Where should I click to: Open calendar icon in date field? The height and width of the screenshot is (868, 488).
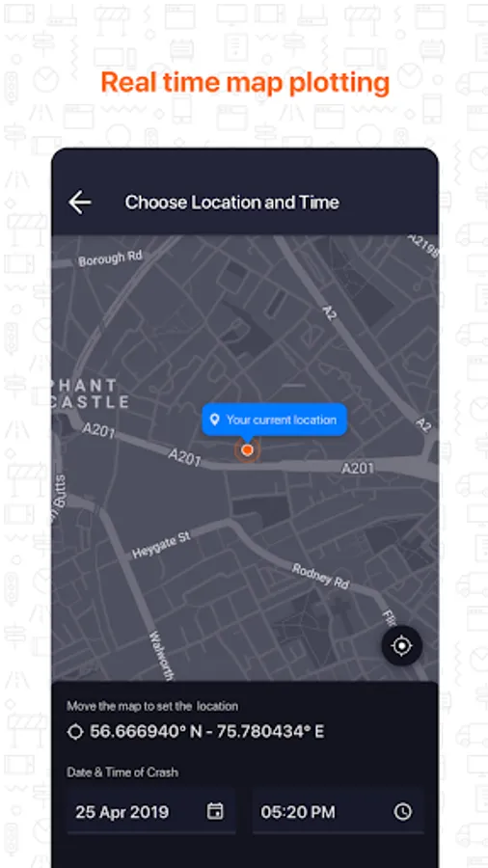215,811
